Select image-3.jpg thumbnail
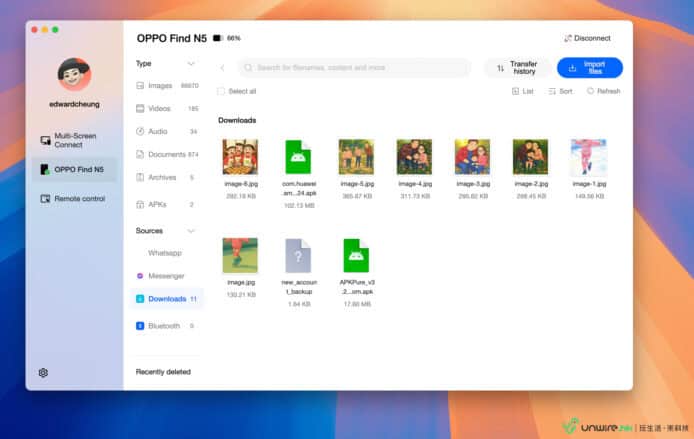Image resolution: width=694 pixels, height=439 pixels. [x=472, y=157]
